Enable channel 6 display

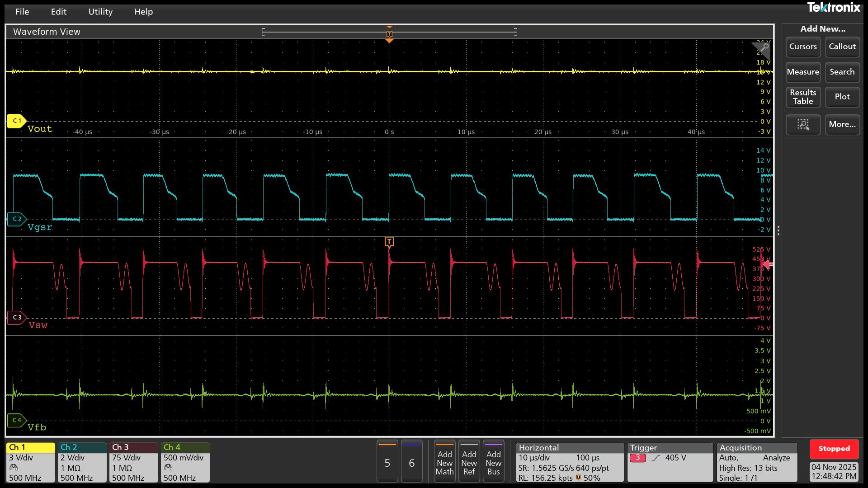(411, 461)
